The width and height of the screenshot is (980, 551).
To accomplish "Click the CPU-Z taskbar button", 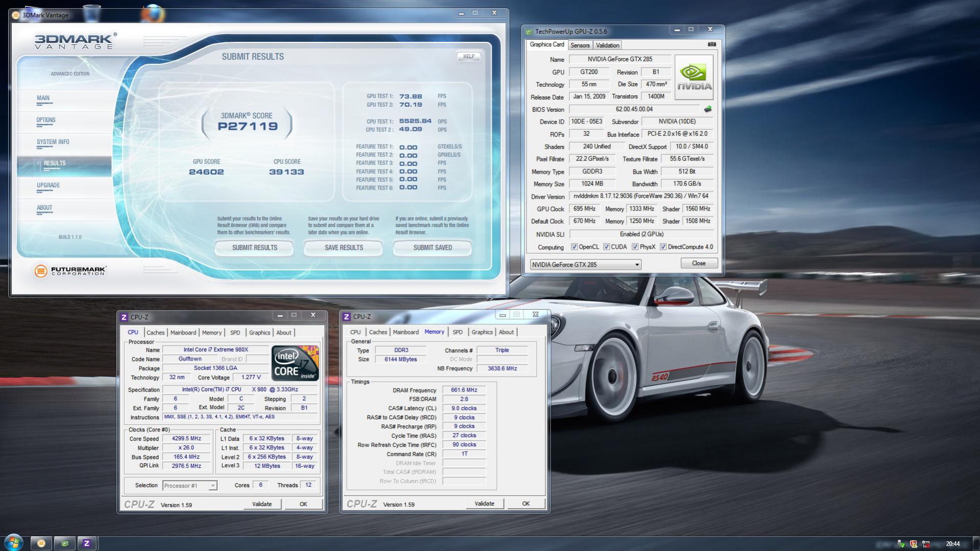I will pyautogui.click(x=87, y=543).
